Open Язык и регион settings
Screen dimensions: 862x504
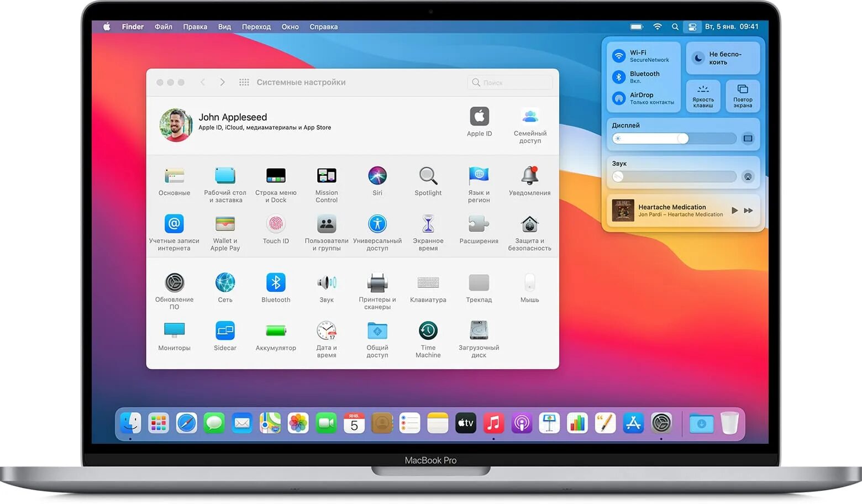point(479,176)
